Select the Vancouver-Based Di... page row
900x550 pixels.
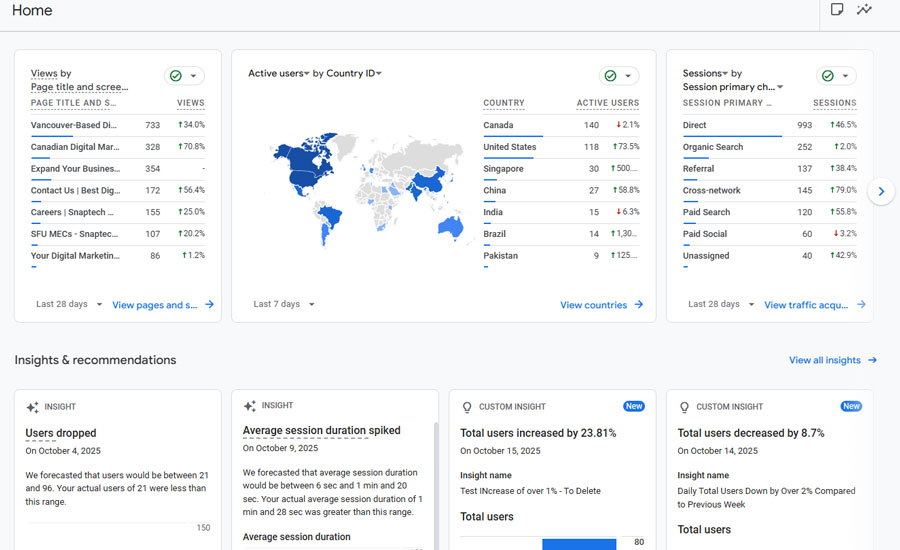[118, 125]
